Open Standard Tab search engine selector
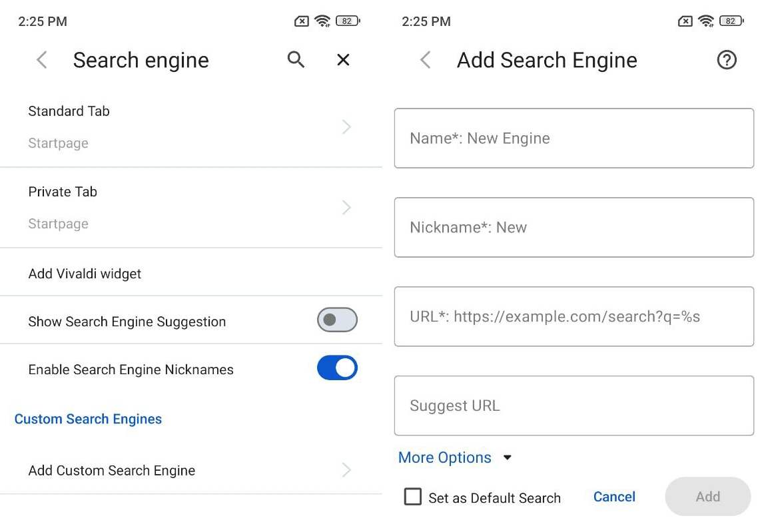The image size is (766, 532). [x=192, y=127]
